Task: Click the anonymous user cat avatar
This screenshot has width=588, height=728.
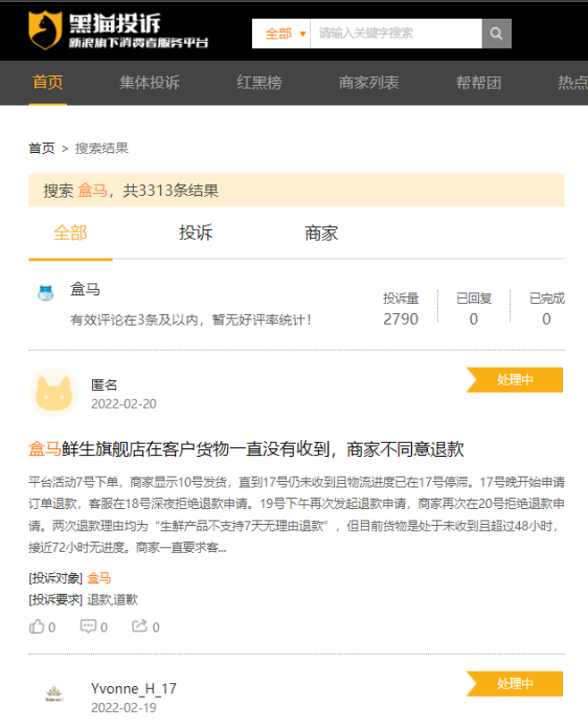Action: pos(54,392)
